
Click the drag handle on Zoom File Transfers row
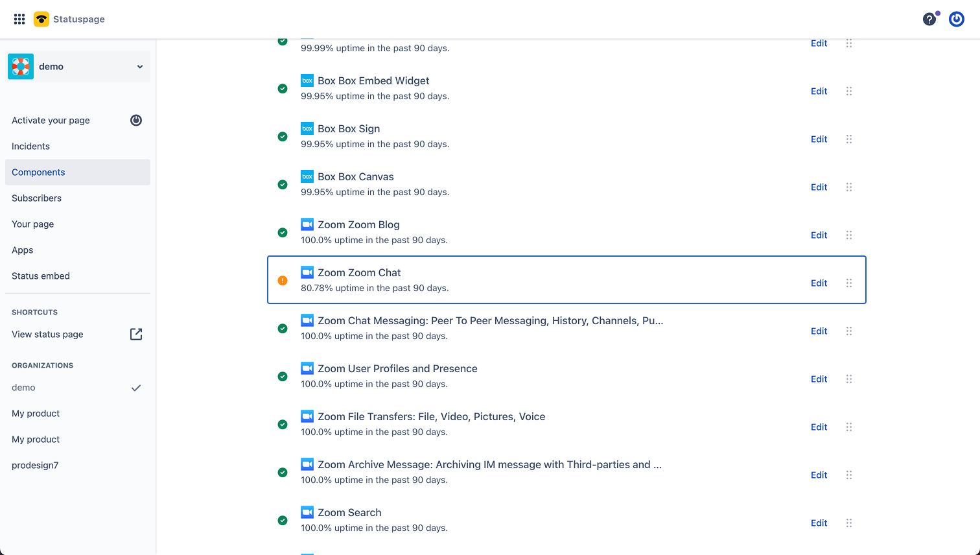point(849,427)
